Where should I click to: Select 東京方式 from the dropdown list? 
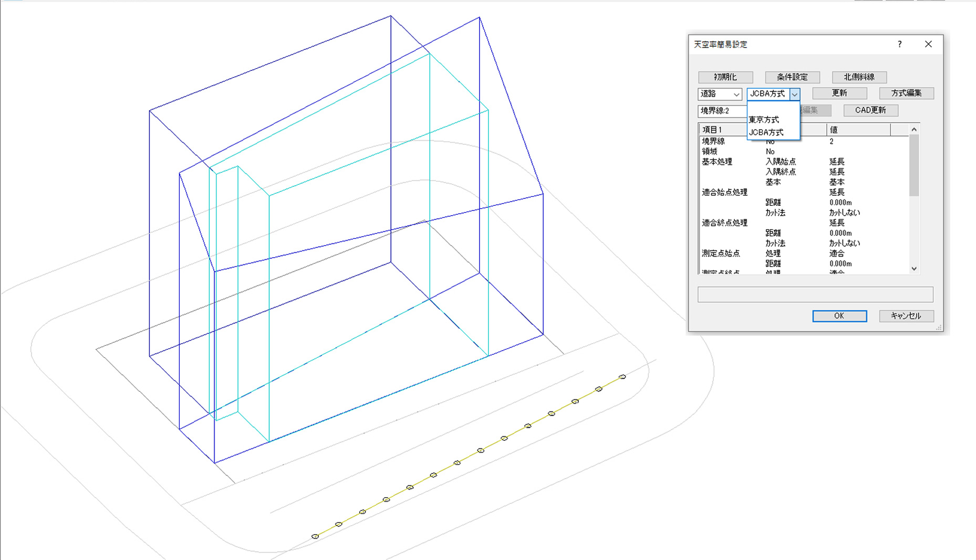tap(773, 120)
